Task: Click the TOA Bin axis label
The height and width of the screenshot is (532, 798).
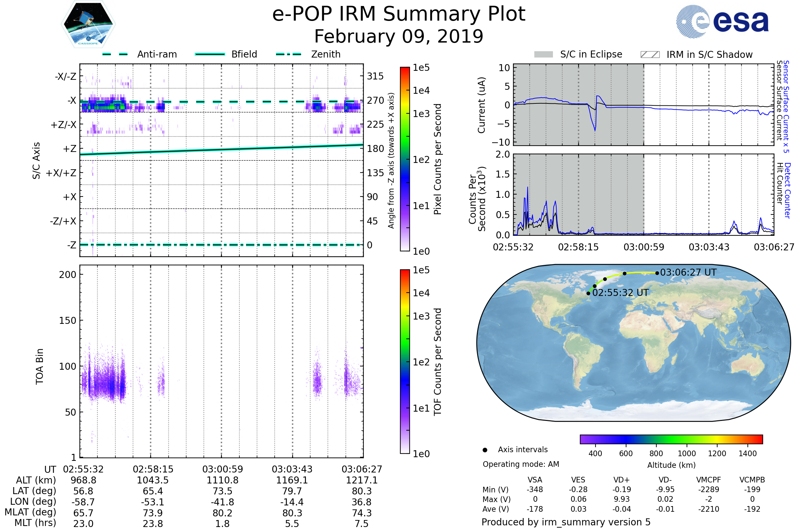Action: tap(40, 366)
